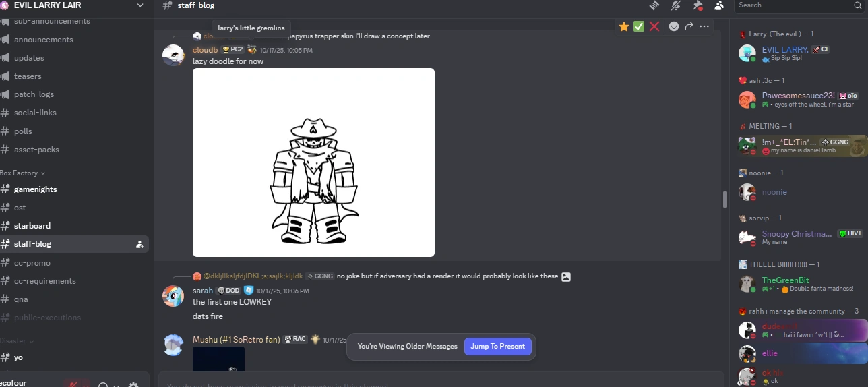The image size is (868, 387).
Task: Collapse the Disaster category
Action: (17, 341)
